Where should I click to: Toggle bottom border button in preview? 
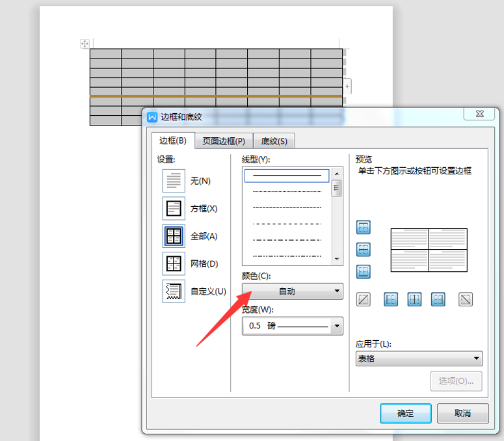pos(364,272)
